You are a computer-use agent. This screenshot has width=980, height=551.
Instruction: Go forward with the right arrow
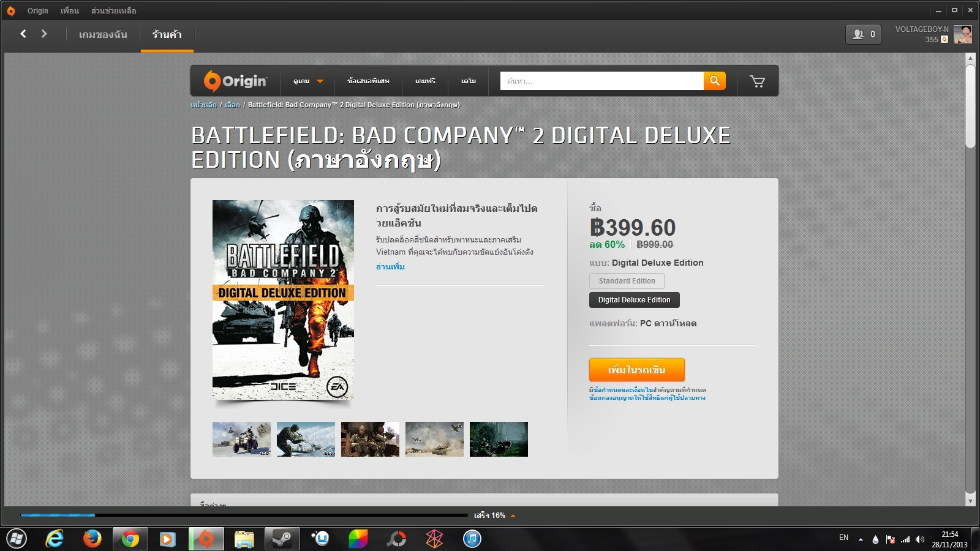click(x=44, y=34)
